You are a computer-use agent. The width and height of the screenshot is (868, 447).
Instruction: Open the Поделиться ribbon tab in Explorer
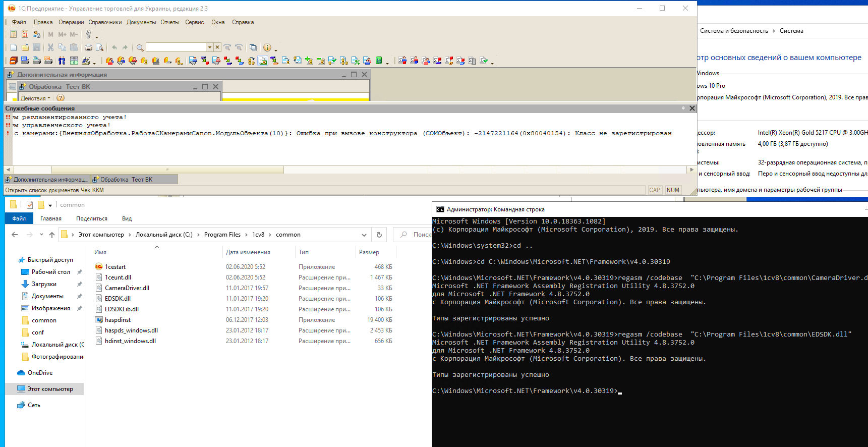[92, 218]
